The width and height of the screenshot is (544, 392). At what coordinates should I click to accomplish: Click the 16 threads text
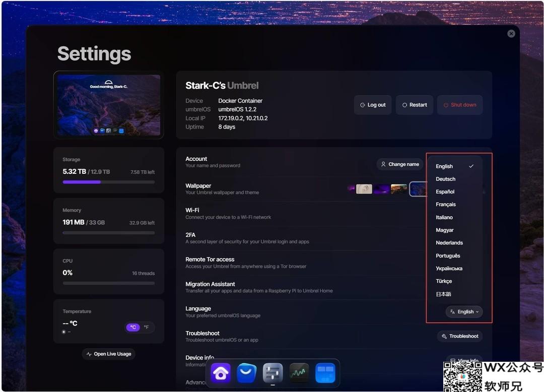coord(143,274)
